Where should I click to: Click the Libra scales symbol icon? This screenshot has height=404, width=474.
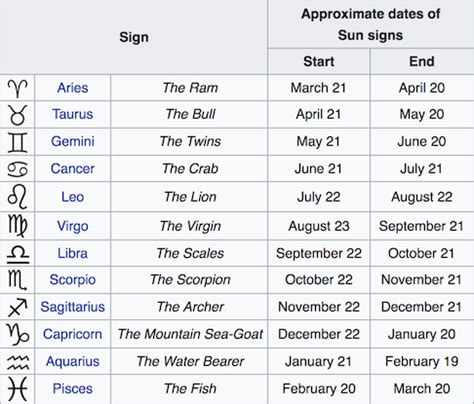pyautogui.click(x=18, y=255)
